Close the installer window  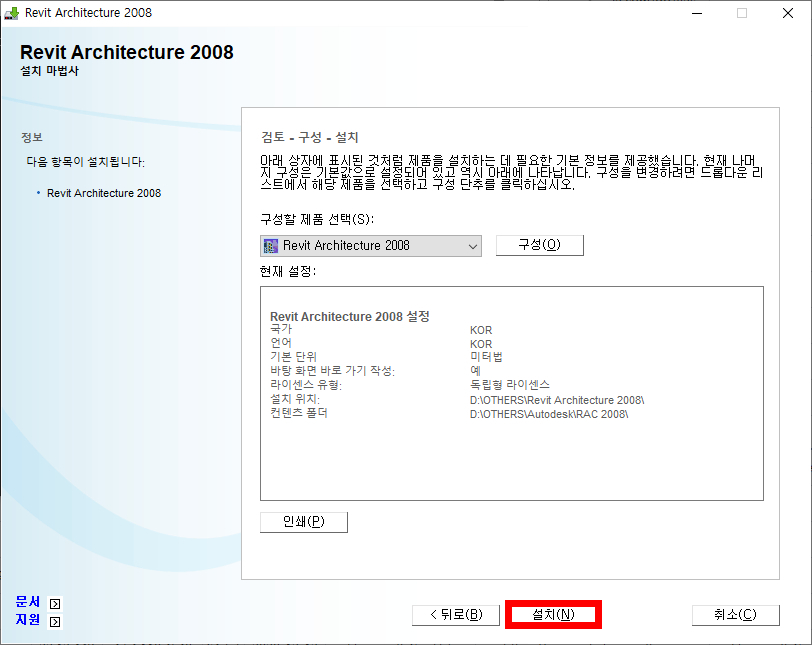coord(788,13)
